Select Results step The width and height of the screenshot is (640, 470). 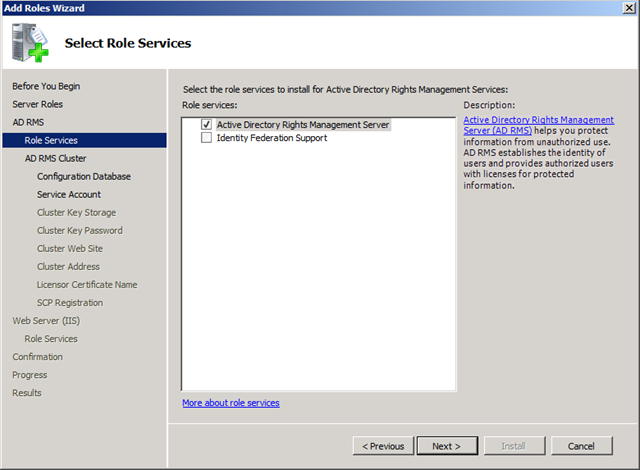[27, 392]
